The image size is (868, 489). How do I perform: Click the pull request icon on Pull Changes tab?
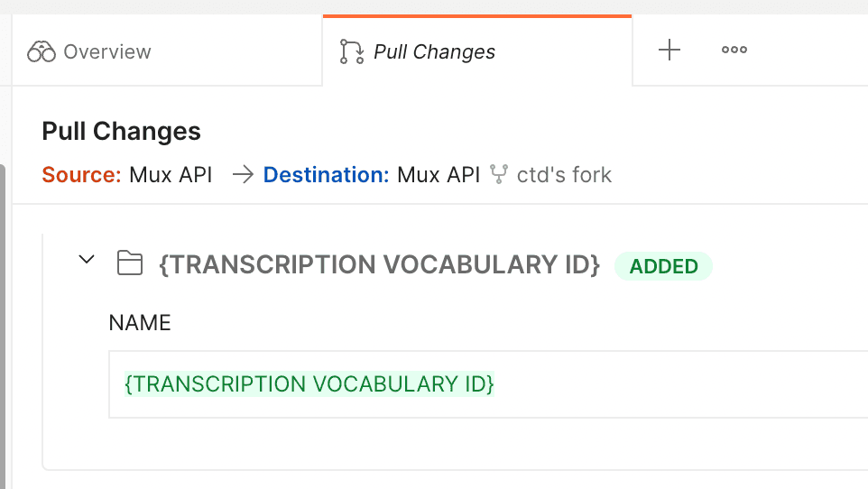(x=351, y=51)
